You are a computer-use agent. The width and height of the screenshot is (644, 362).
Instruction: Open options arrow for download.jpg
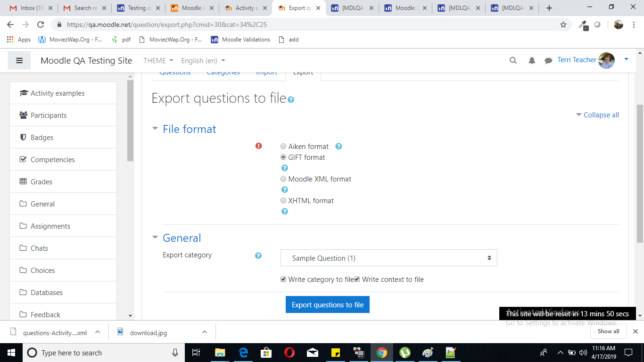pyautogui.click(x=205, y=332)
